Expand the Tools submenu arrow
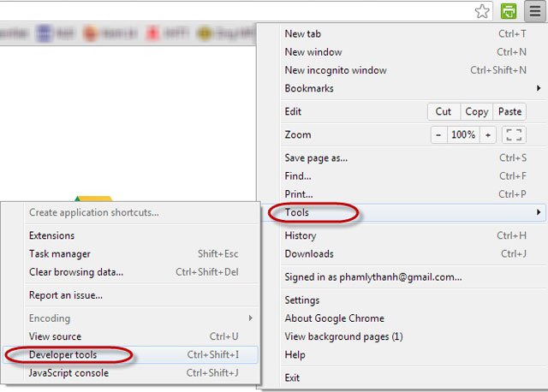This screenshot has width=548, height=392. point(539,212)
